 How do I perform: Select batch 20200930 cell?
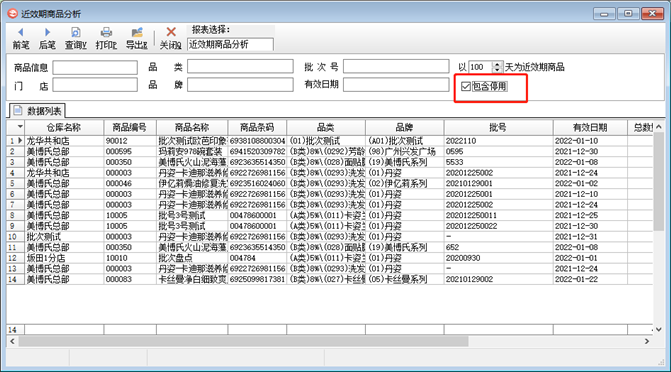point(498,258)
